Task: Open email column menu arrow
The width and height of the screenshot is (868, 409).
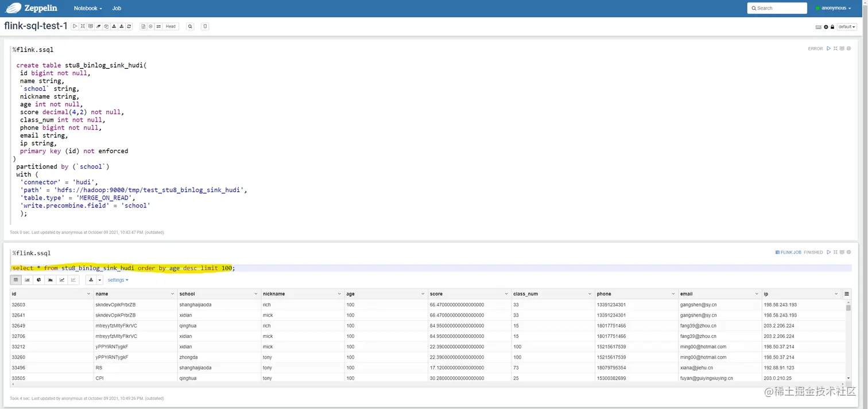Action: click(x=757, y=294)
